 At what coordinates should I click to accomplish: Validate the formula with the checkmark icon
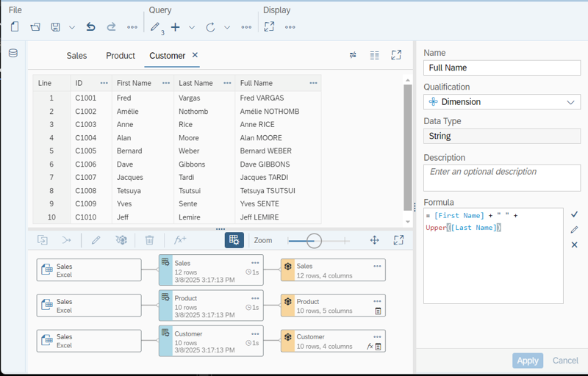(x=574, y=214)
